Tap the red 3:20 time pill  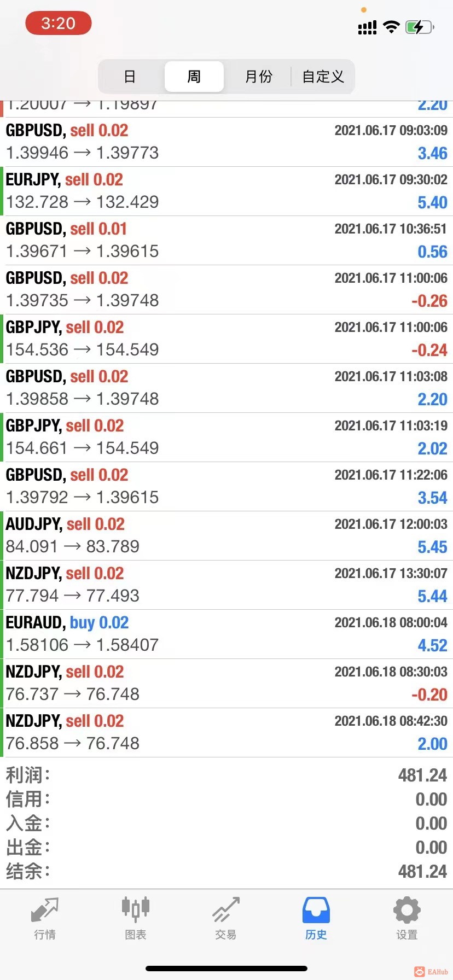point(58,24)
